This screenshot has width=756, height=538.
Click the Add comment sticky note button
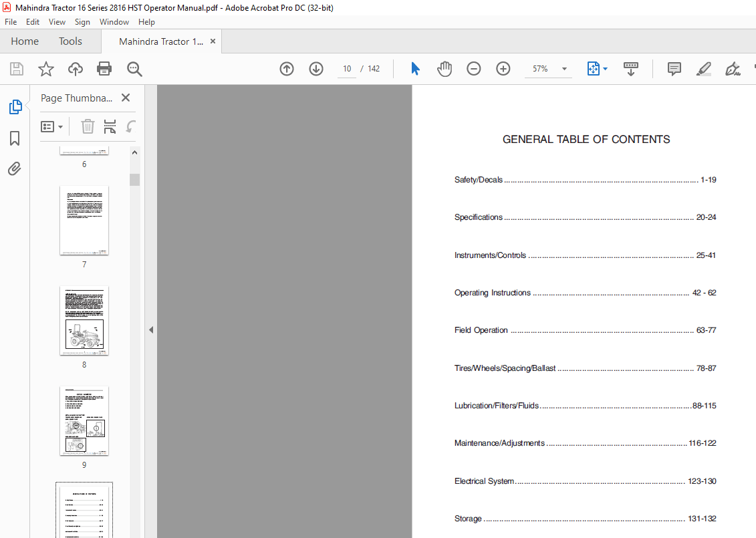674,69
